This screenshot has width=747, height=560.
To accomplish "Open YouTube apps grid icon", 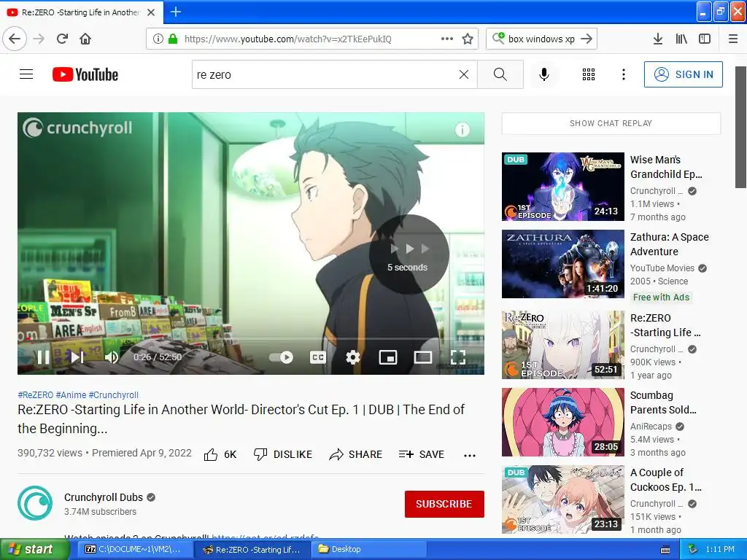I will (x=589, y=74).
